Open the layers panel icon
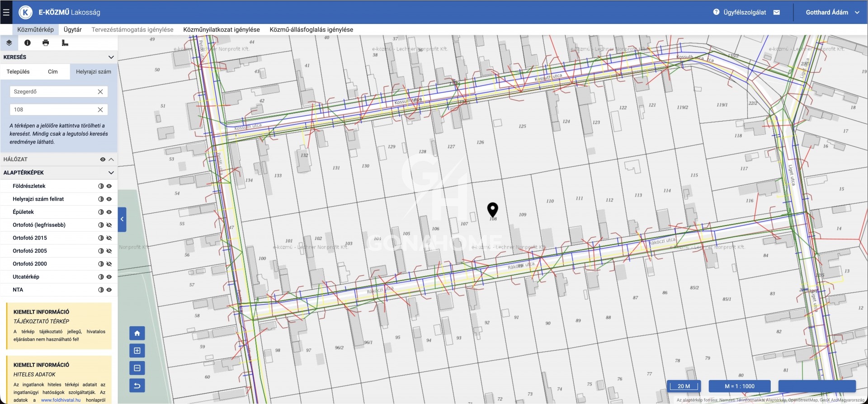Screen dimensions: 868x404 [9, 43]
